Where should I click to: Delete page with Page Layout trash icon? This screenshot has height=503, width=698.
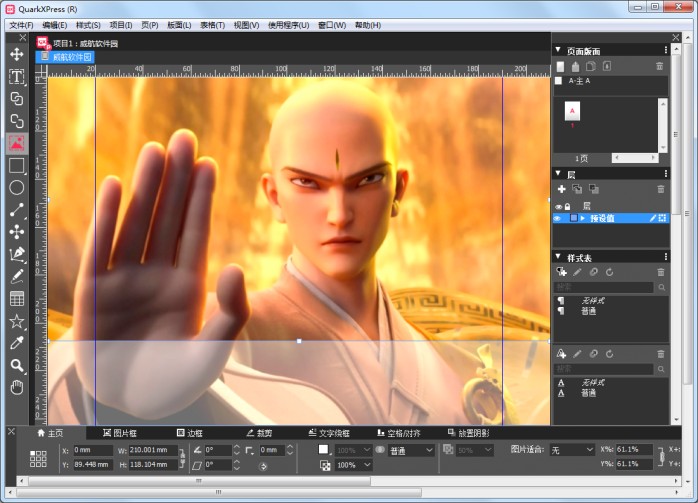(660, 66)
